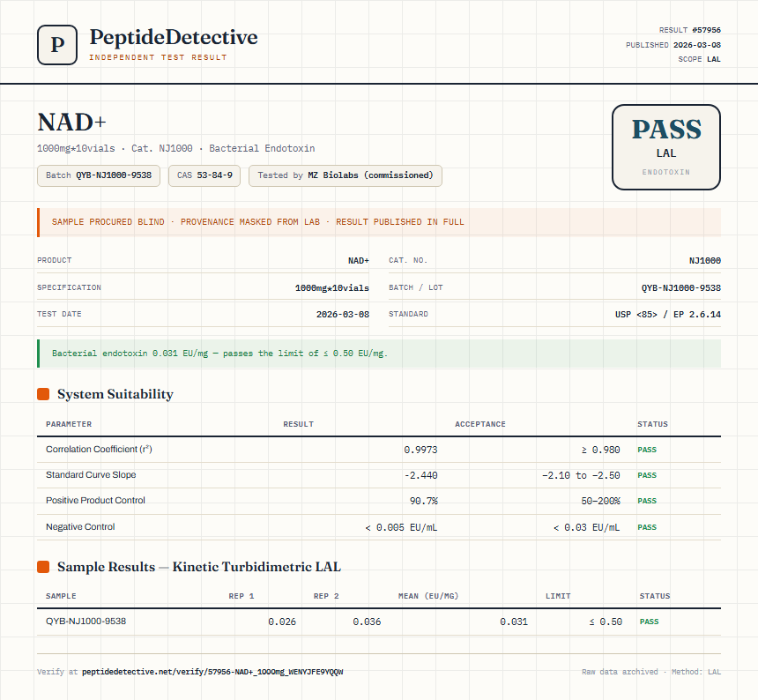Select the mean value 0.031
758x700 pixels.
514,622
